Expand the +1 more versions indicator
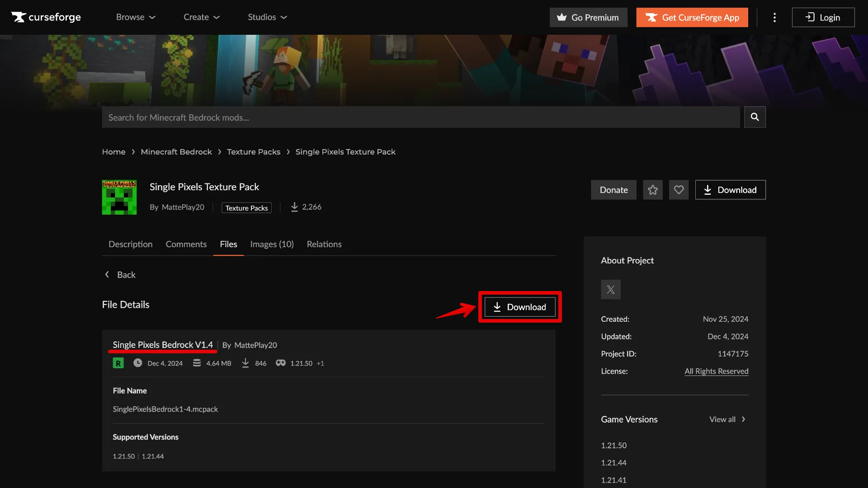 coord(321,363)
